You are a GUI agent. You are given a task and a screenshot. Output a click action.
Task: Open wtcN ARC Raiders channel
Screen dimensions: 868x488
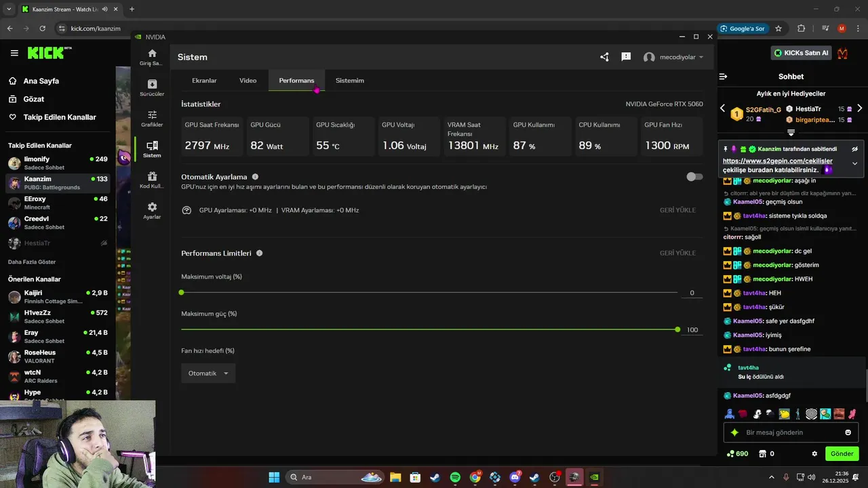pos(58,376)
